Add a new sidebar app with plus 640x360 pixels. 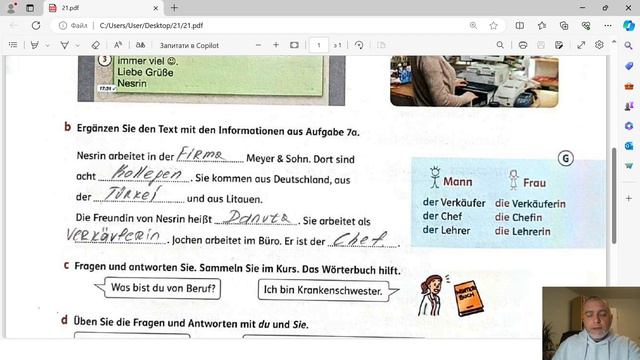629,198
